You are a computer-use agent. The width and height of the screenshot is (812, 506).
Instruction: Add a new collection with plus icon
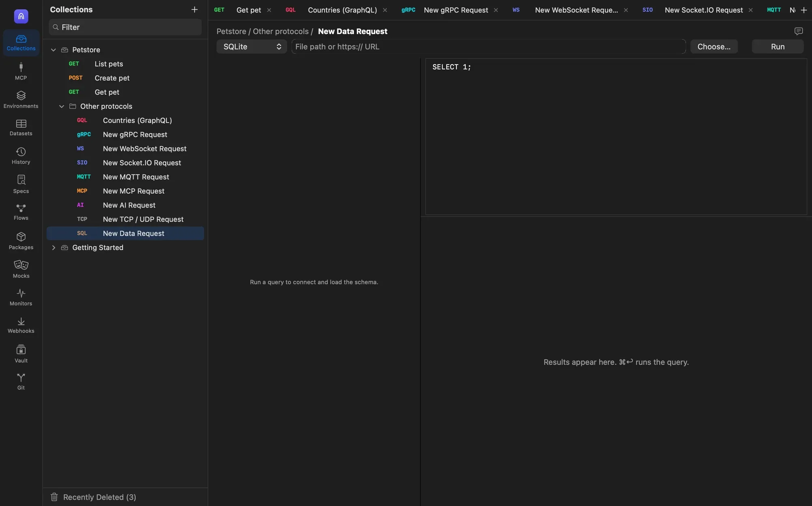(194, 9)
